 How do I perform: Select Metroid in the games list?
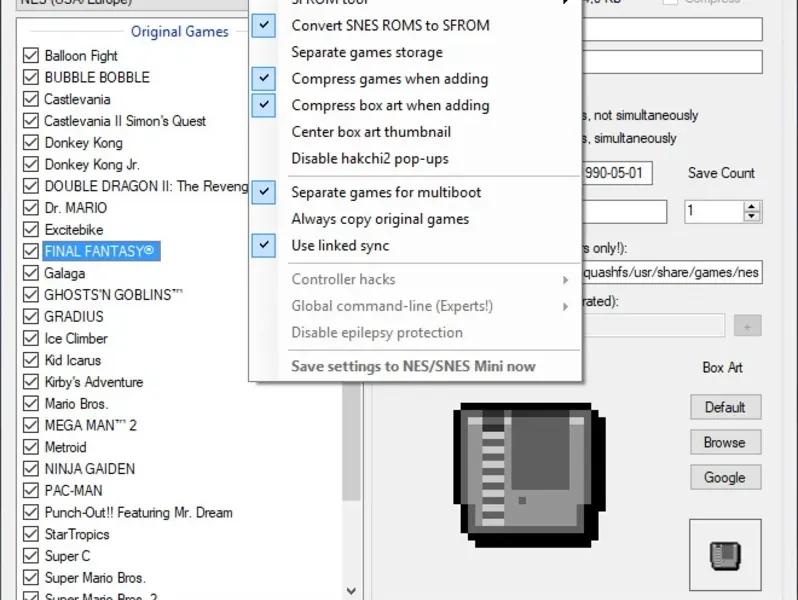(66, 447)
